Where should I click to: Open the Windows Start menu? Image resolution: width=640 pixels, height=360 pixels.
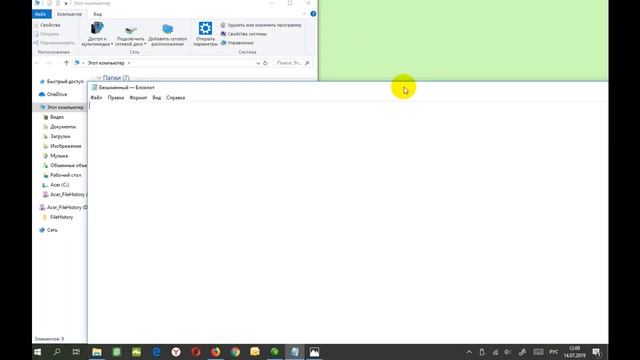38,352
